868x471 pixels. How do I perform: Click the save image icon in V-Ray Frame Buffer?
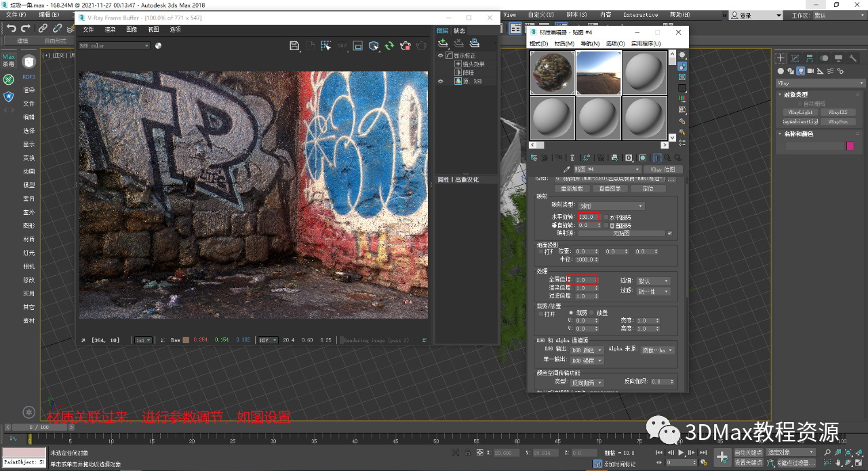(294, 45)
